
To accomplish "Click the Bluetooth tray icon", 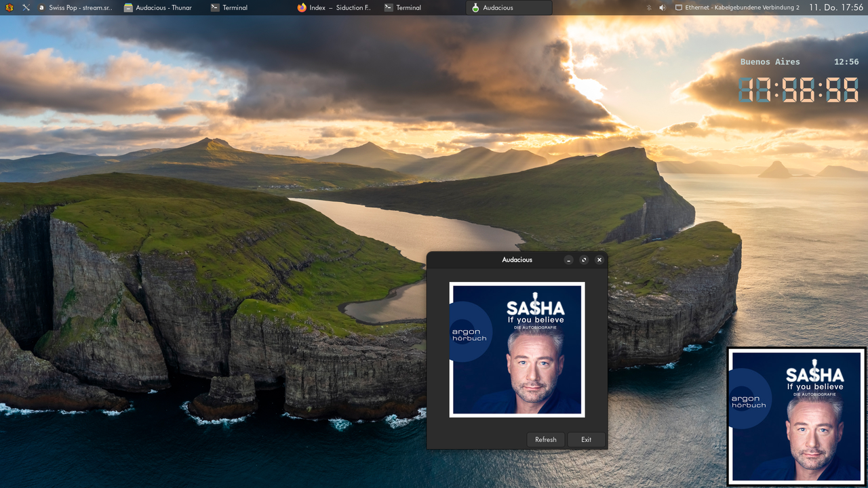I will (x=648, y=7).
